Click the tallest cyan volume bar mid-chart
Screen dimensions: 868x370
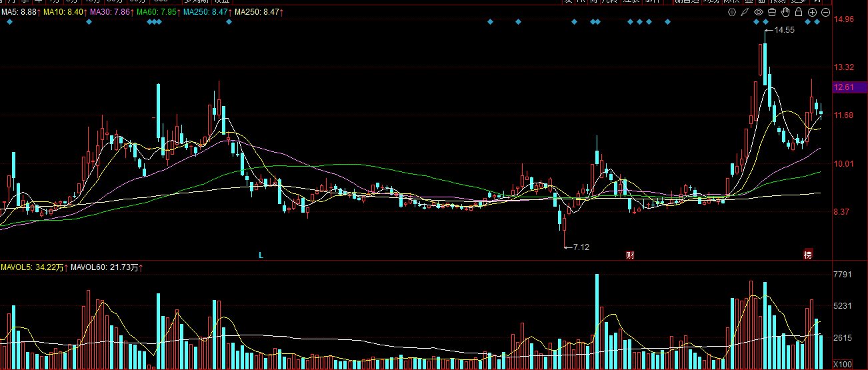click(597, 322)
